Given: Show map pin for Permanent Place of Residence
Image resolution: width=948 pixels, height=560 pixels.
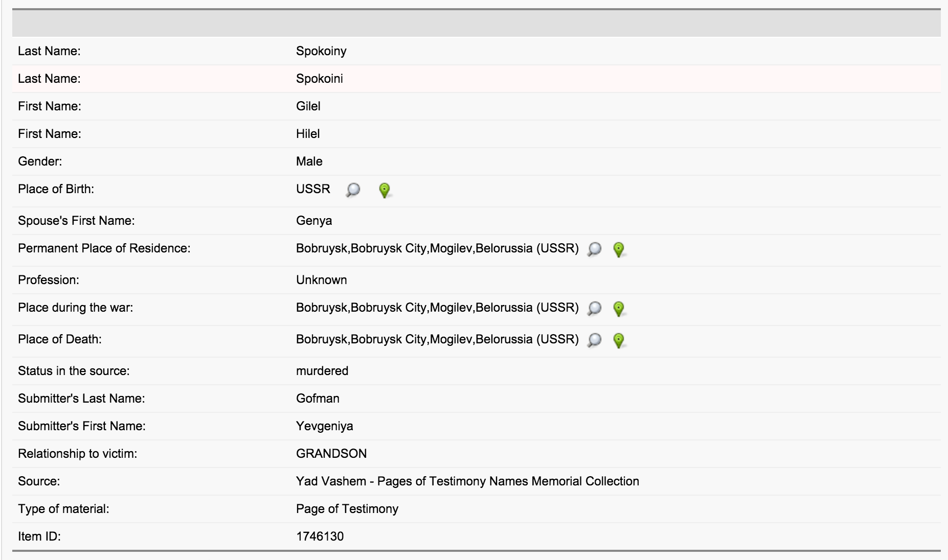Looking at the screenshot, I should (x=618, y=249).
